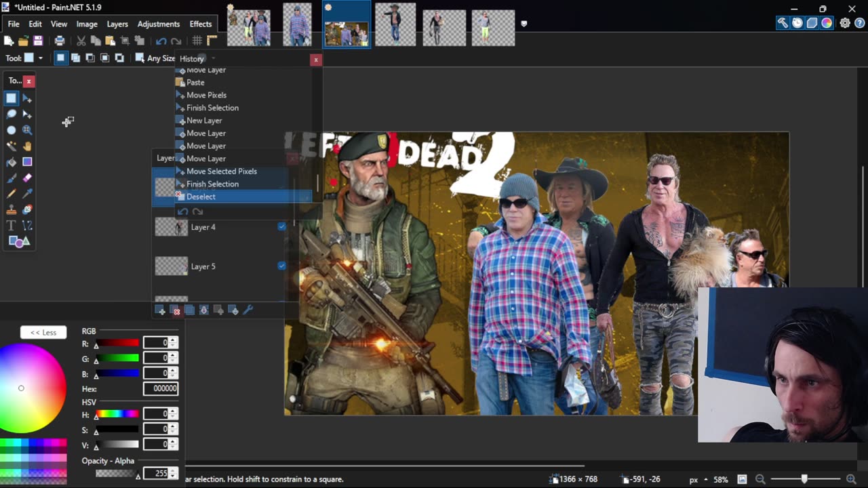Open the Layers menu
868x488 pixels.
[117, 24]
